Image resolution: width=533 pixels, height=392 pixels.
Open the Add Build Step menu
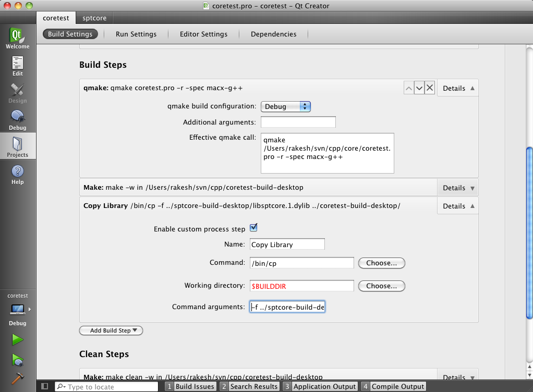coord(111,330)
